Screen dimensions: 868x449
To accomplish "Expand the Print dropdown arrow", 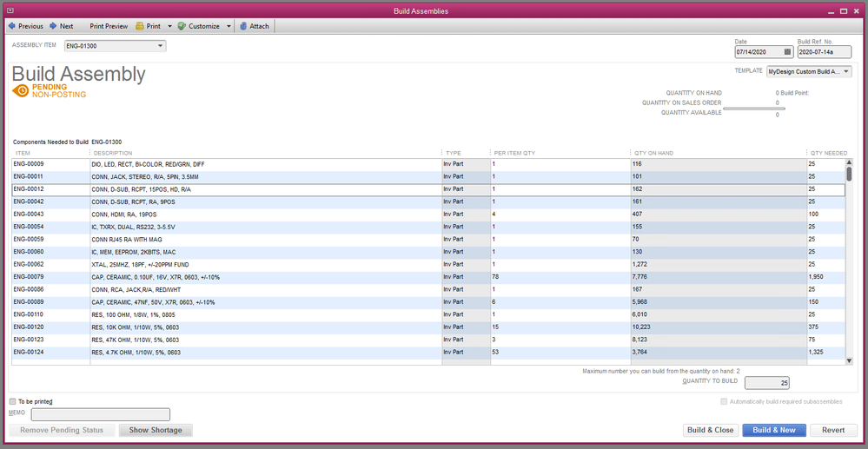I will click(170, 26).
